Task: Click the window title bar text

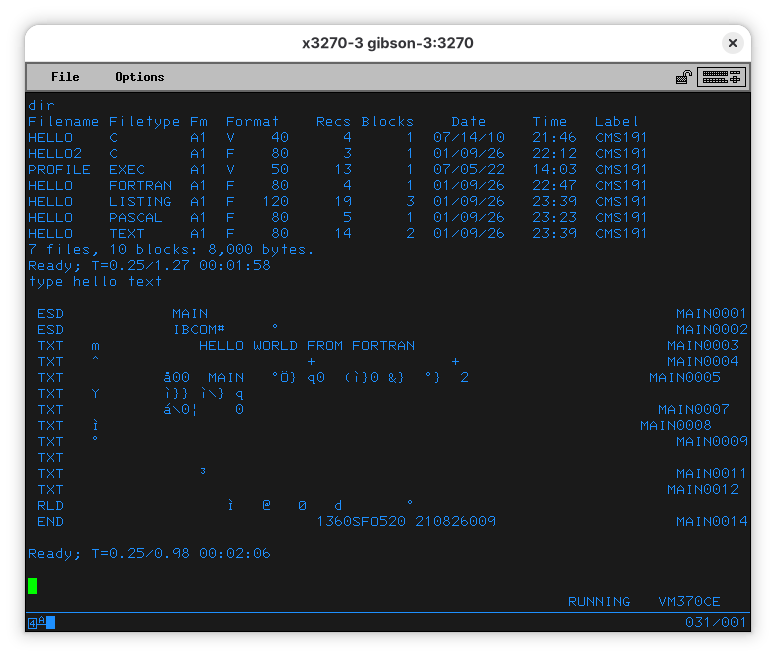Action: [388, 43]
